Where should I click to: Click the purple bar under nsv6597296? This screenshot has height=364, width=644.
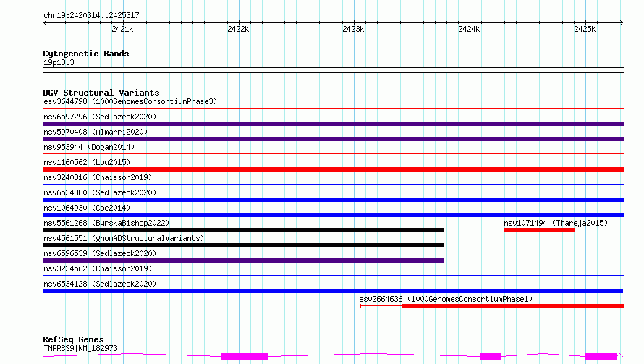click(x=333, y=124)
